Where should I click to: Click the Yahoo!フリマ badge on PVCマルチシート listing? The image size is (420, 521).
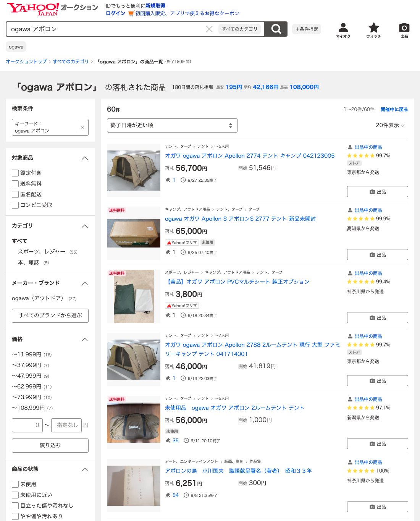[182, 306]
